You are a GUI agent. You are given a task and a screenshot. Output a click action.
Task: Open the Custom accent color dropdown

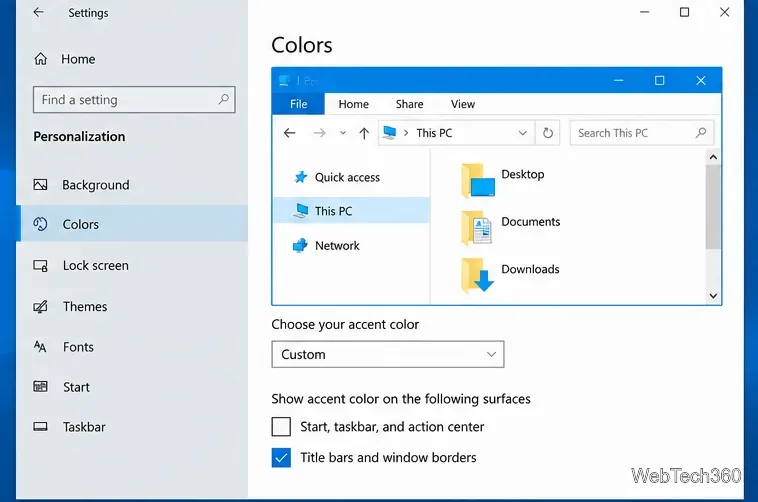click(388, 354)
